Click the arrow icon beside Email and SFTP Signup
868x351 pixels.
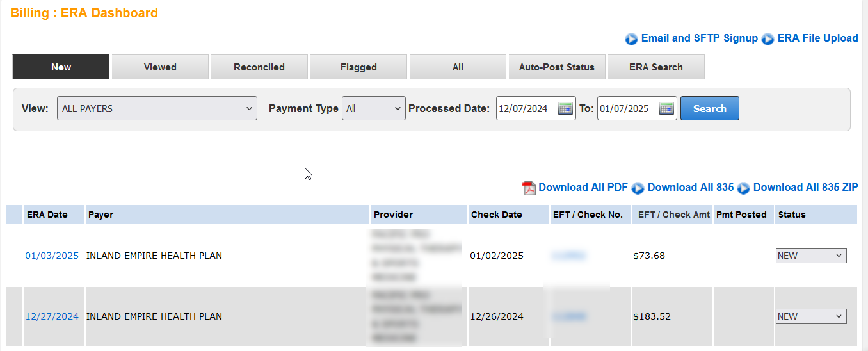(631, 39)
